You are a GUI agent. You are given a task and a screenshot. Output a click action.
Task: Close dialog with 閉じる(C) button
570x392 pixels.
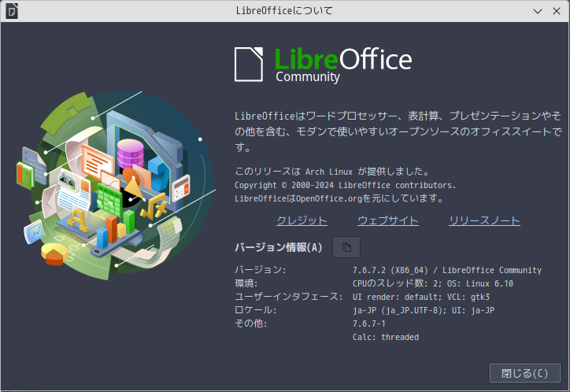pyautogui.click(x=524, y=373)
